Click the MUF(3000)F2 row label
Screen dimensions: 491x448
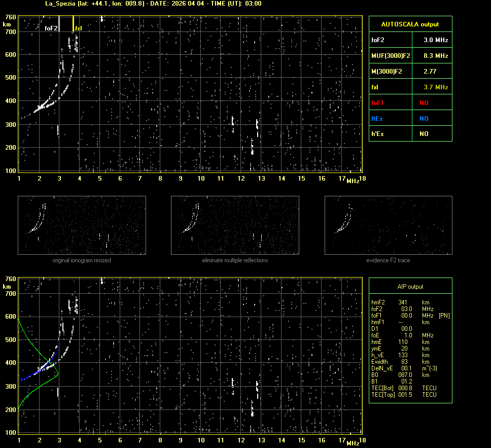(x=391, y=55)
